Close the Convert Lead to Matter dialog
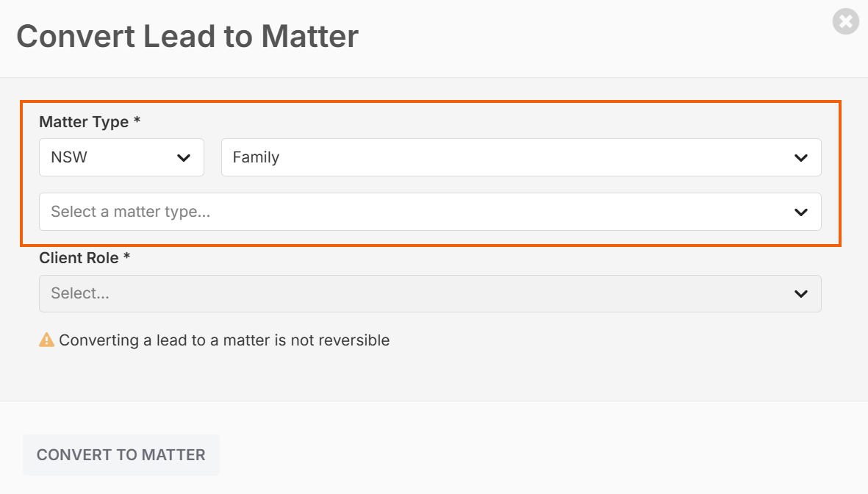Image resolution: width=868 pixels, height=494 pixels. 845,21
